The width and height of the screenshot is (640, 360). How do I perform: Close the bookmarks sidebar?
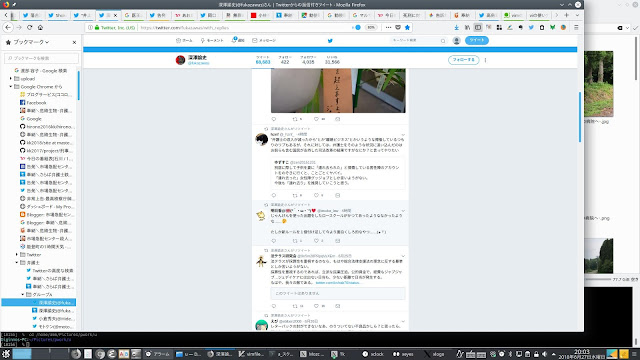tap(74, 42)
